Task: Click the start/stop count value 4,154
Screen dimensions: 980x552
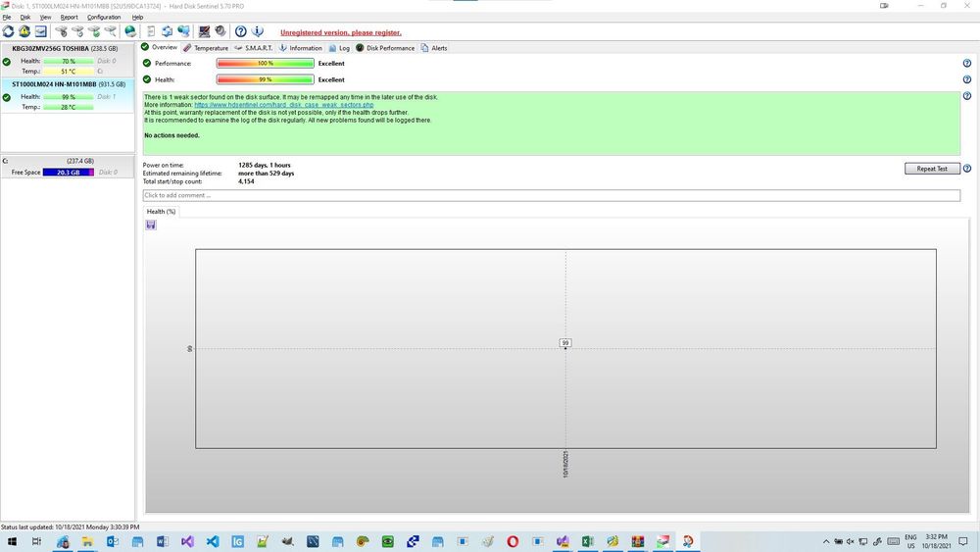Action: [246, 181]
